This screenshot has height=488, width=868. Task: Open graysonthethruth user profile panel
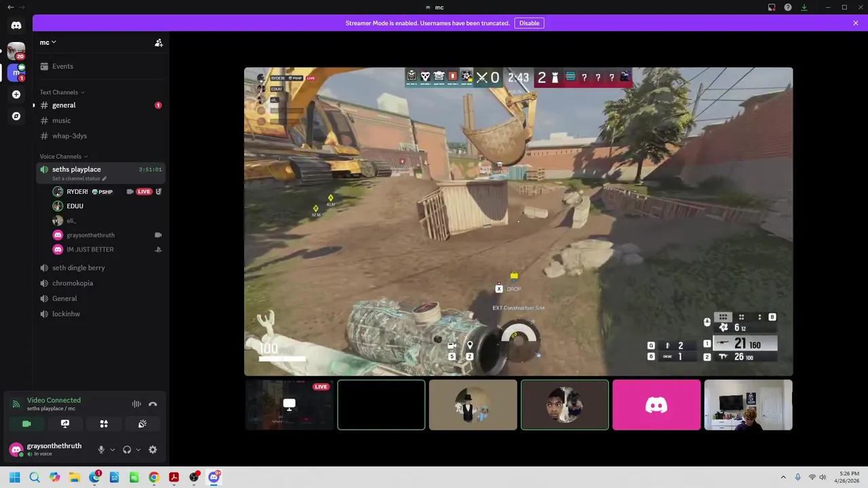[45, 449]
